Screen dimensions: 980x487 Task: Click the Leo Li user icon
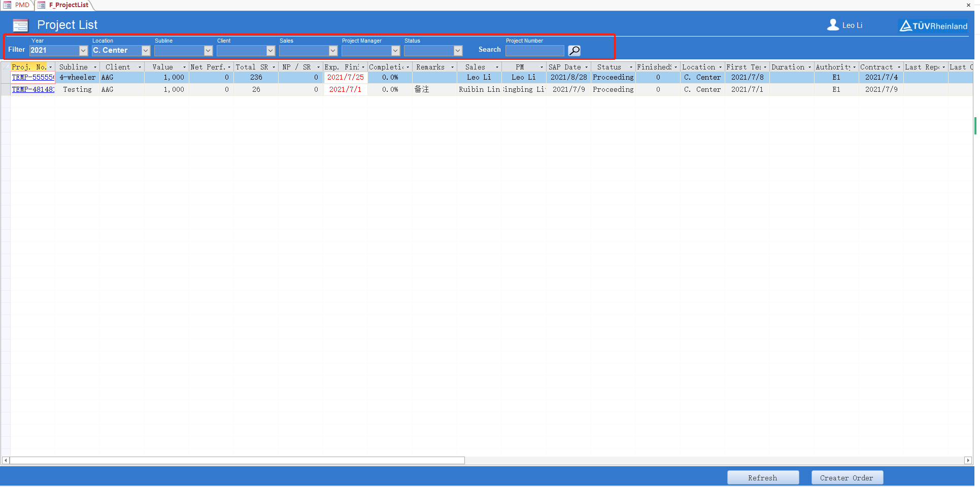point(833,25)
